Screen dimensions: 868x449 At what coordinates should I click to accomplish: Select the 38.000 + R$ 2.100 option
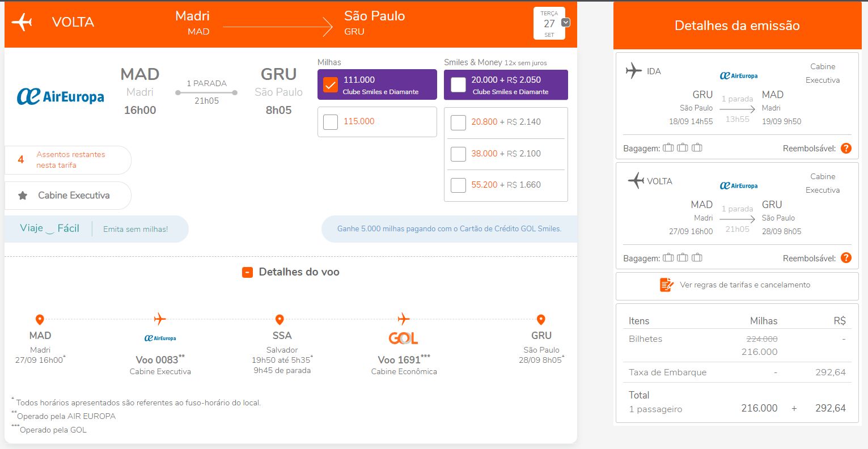458,154
